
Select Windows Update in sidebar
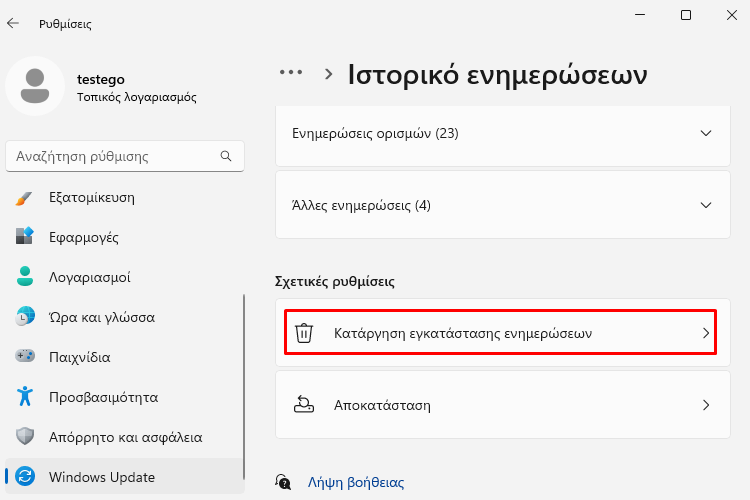(x=125, y=477)
